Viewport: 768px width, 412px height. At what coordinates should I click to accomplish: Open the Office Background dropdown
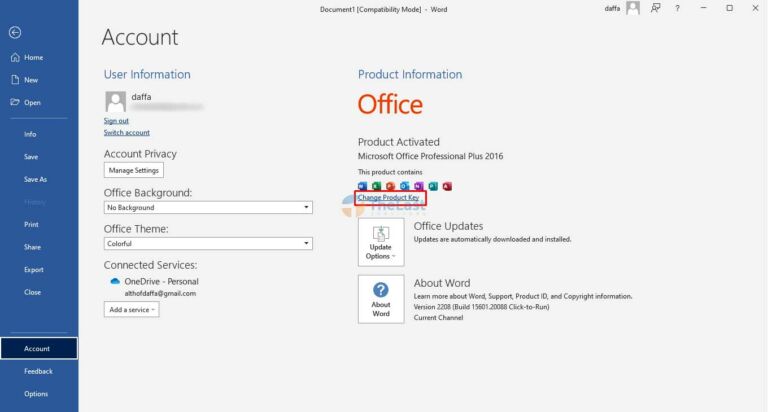pos(208,207)
